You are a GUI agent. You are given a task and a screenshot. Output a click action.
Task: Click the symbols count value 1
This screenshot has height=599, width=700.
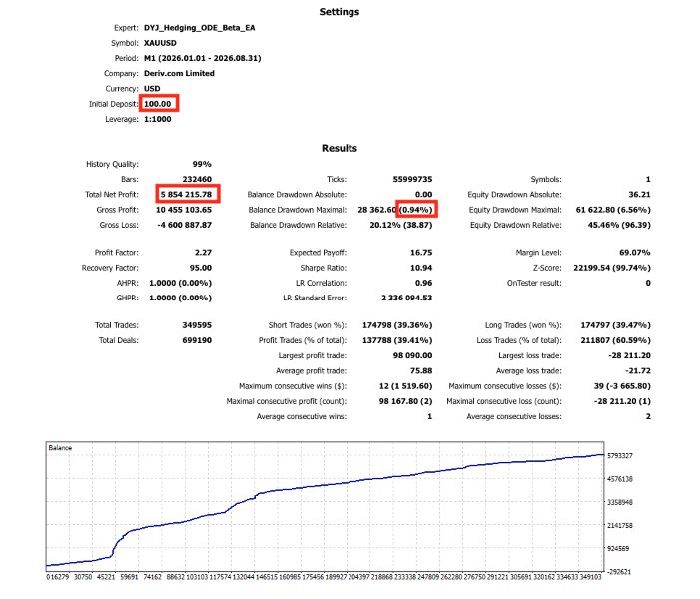pos(648,179)
